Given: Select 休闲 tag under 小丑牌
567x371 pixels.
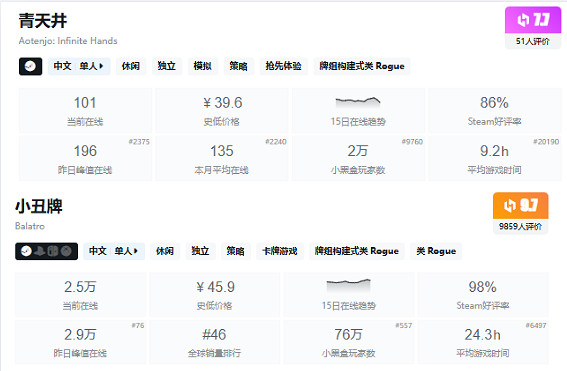Looking at the screenshot, I should click(x=165, y=251).
